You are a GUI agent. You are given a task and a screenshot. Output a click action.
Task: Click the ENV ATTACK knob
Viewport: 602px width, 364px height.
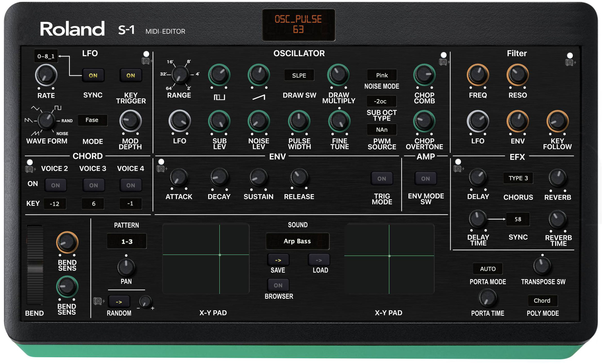[179, 178]
